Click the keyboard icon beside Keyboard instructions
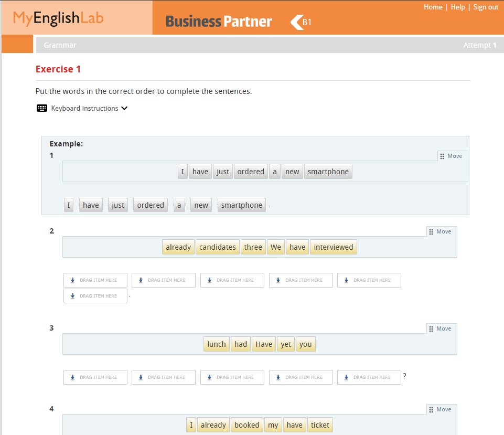The image size is (504, 435). [42, 109]
